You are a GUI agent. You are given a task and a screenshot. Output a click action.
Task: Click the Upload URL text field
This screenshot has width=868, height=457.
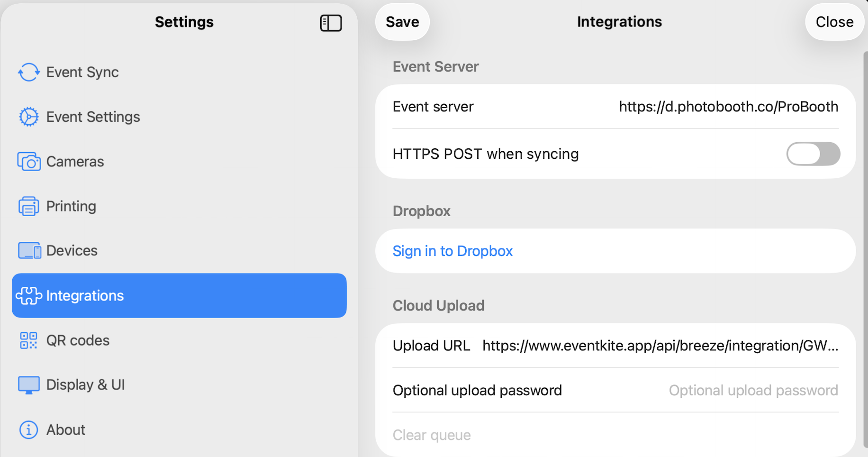pos(660,346)
